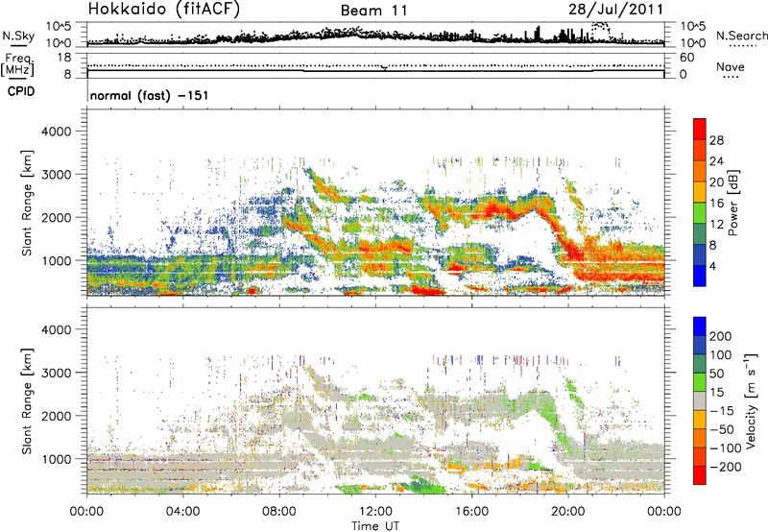Screen dimensions: 768x532
Task: Click the '-50' label on Velocity colorbar
Action: [722, 429]
